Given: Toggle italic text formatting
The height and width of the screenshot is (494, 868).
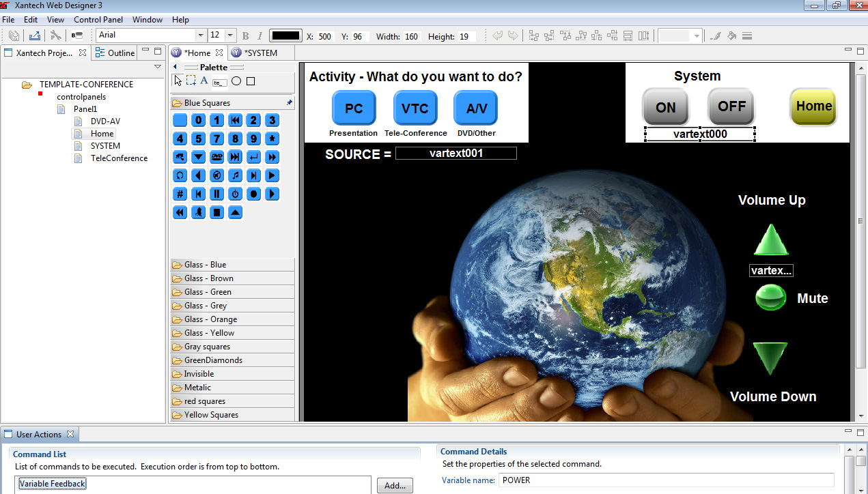Looking at the screenshot, I should click(260, 36).
